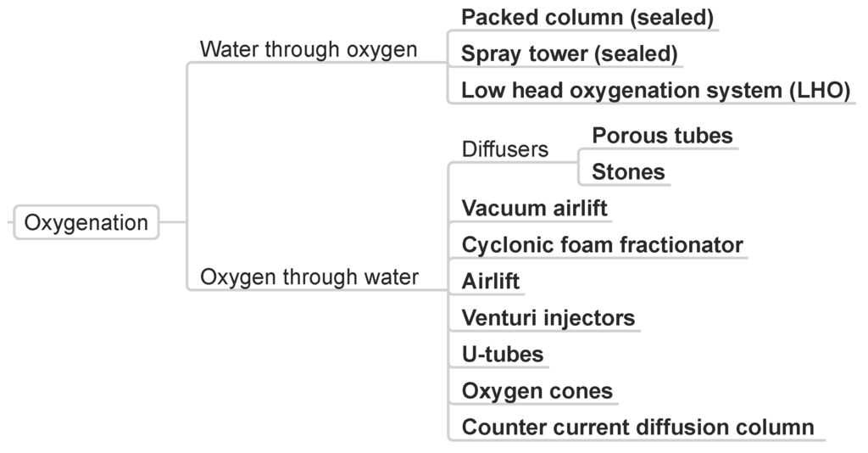Select the Spray tower (sealed) node
Screen dimensions: 868x453
point(569,54)
